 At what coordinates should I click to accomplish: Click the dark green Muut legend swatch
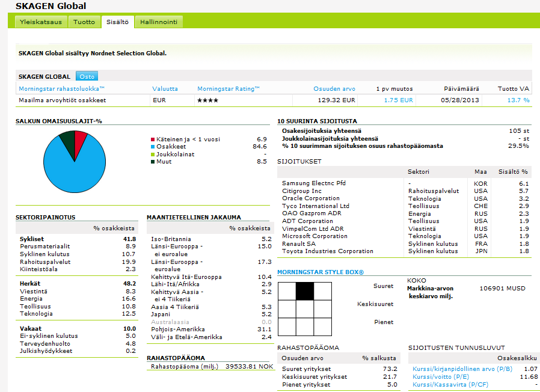[153, 162]
